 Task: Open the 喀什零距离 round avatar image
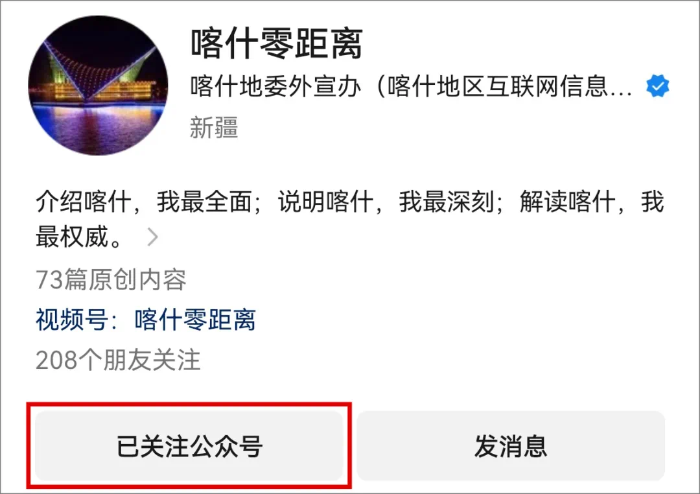98,85
